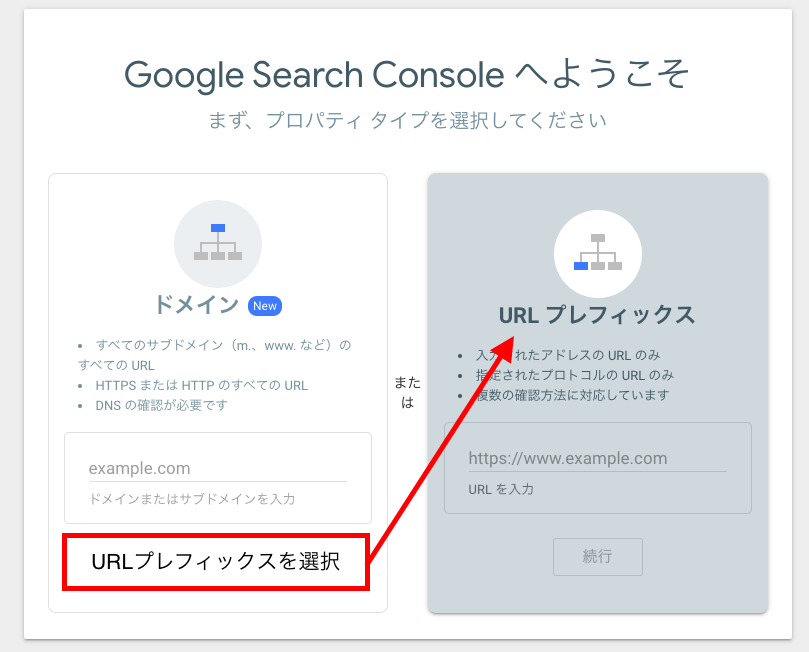Click the DNS の確認が必要です bullet
The width and height of the screenshot is (809, 652).
coord(161,405)
